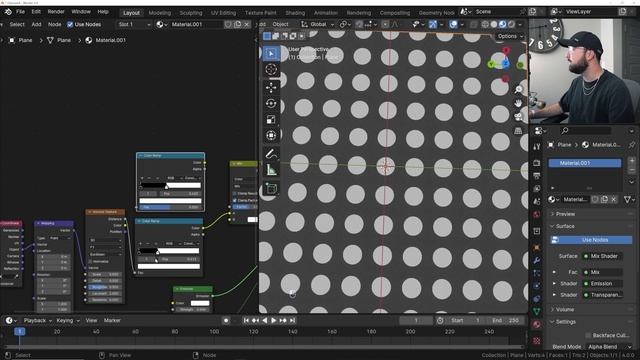Open the File menu
Image resolution: width=640 pixels, height=360 pixels.
pyautogui.click(x=20, y=12)
